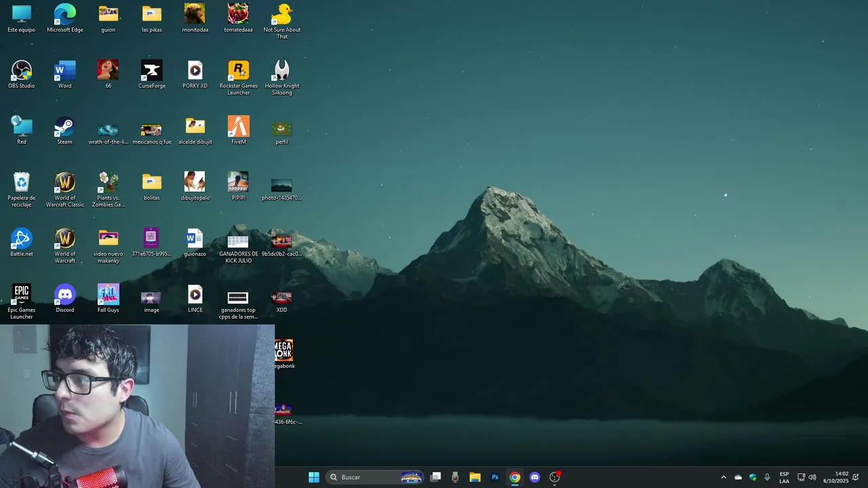This screenshot has width=868, height=488.
Task: Open Windows Security tray icon
Action: tap(753, 477)
